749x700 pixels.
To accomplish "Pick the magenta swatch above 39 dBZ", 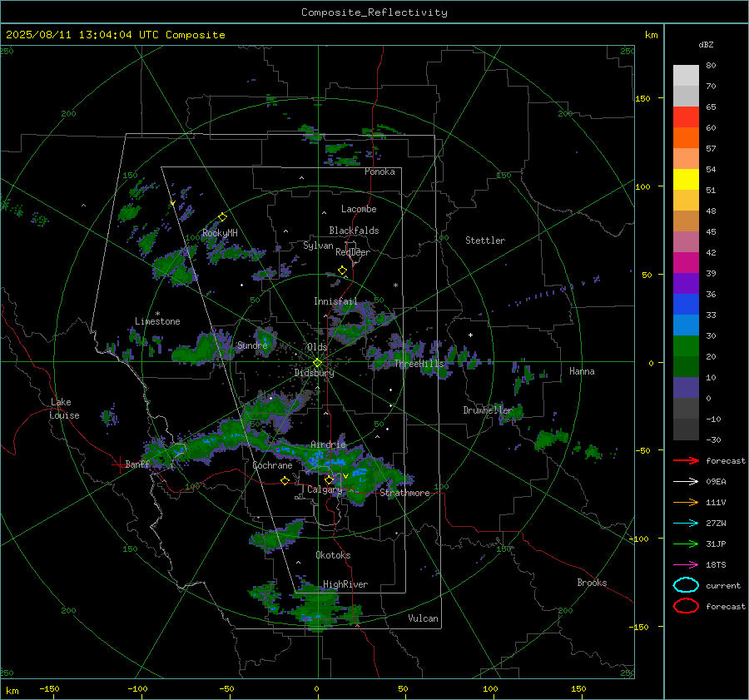I will click(686, 263).
